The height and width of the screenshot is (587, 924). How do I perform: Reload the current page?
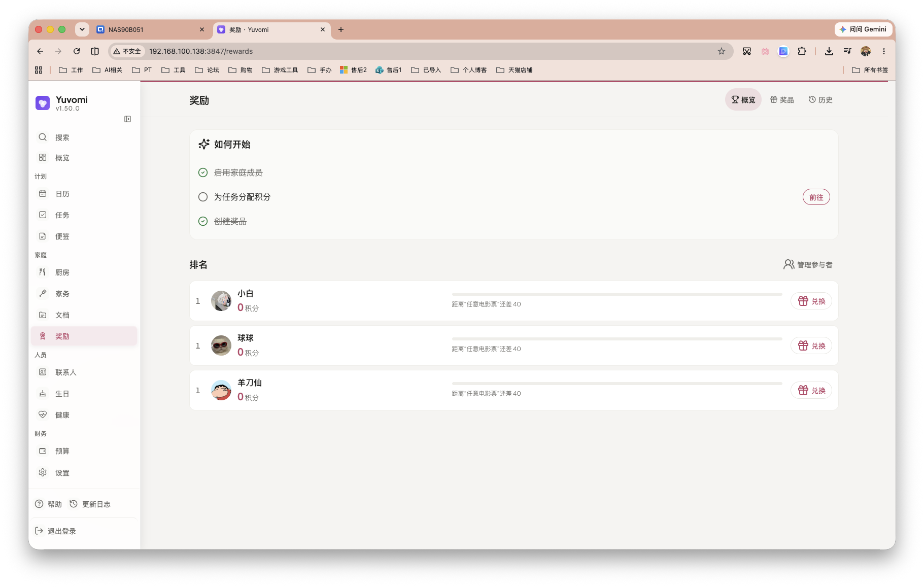tap(77, 51)
